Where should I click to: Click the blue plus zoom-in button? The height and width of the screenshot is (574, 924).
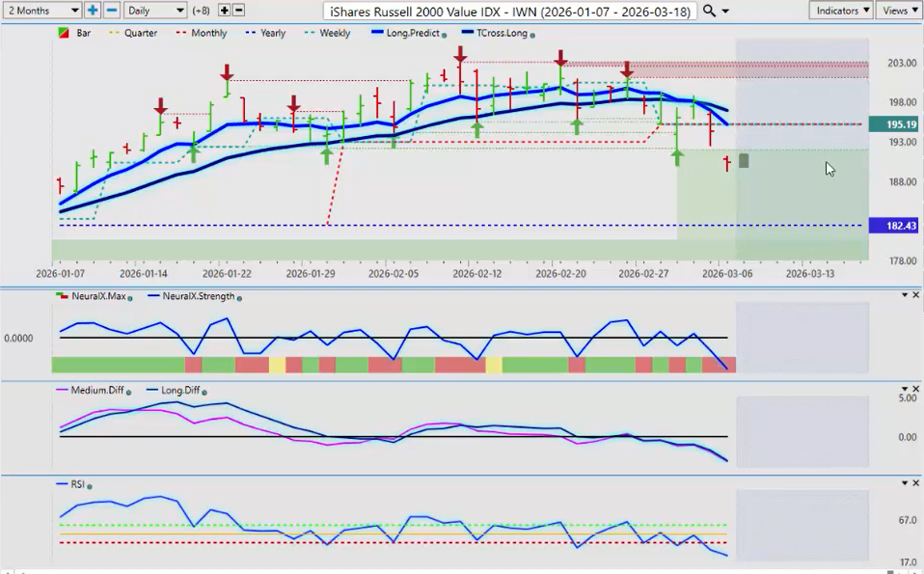pos(93,10)
